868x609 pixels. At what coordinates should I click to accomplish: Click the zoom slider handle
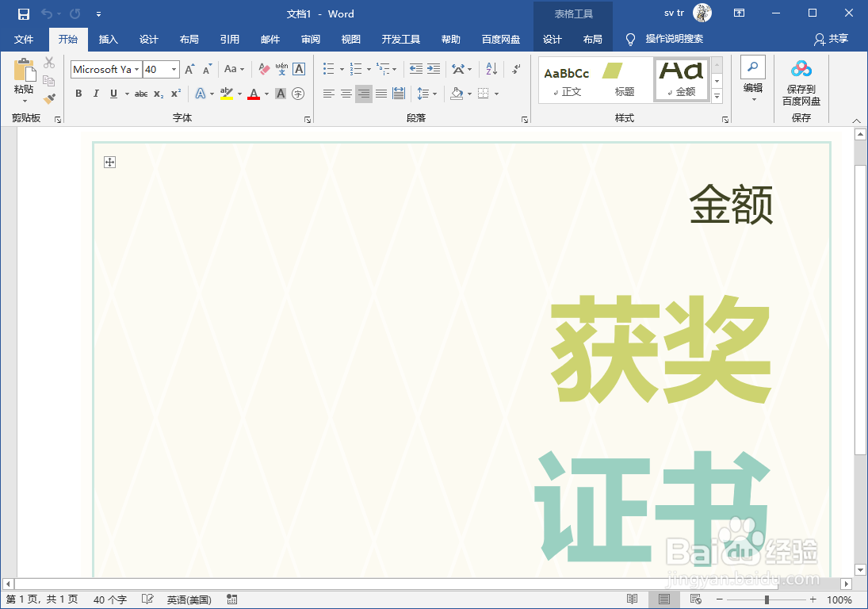(767, 599)
